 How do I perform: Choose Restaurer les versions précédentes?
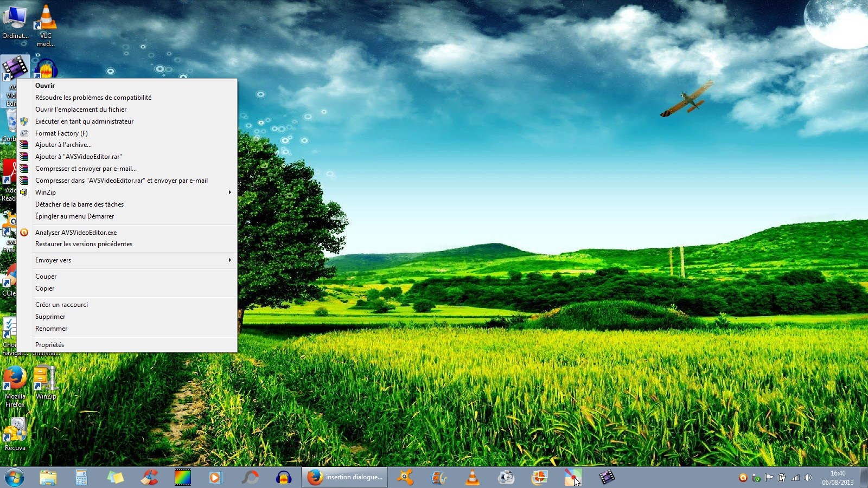pos(127,244)
